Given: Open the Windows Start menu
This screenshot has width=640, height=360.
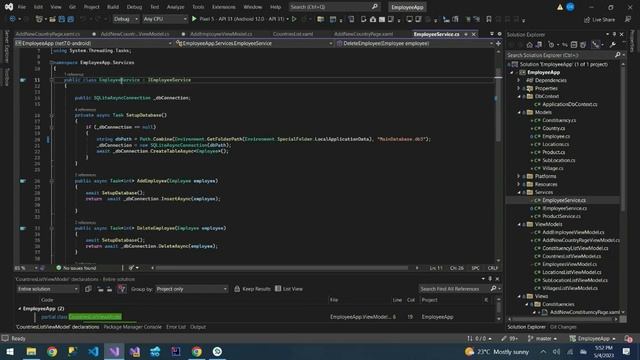Looking at the screenshot, I should click(10, 351).
